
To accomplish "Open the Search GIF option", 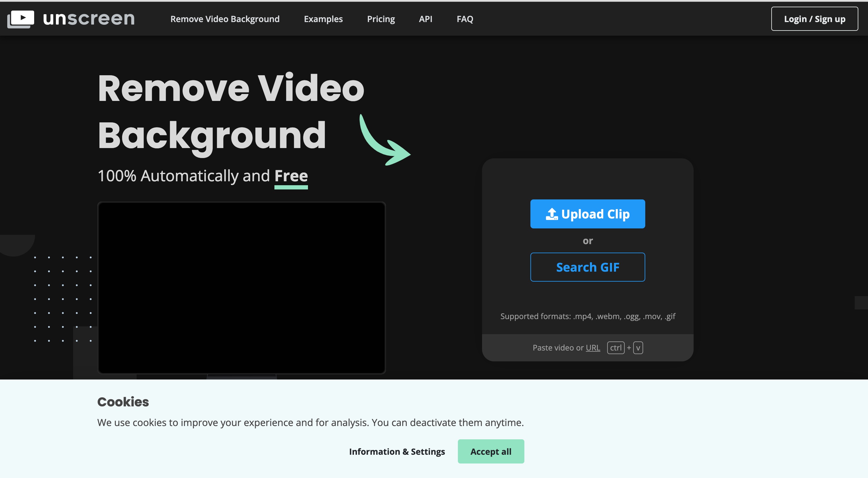I will click(587, 267).
